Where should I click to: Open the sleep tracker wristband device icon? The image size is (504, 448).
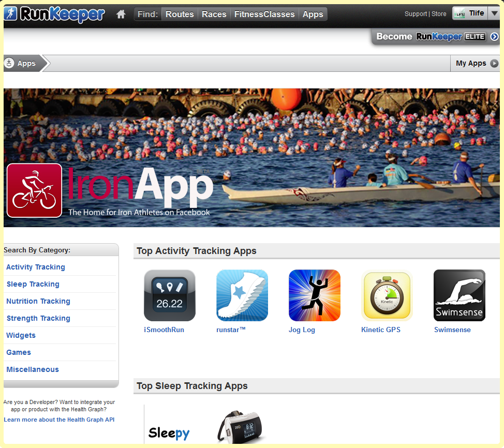[x=241, y=427]
